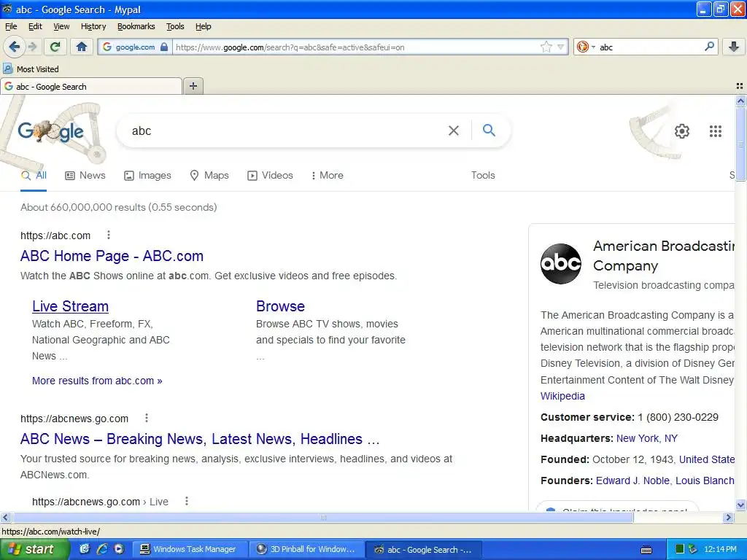Open the search Tools filter button
Screen dimensions: 747x560
click(x=483, y=175)
